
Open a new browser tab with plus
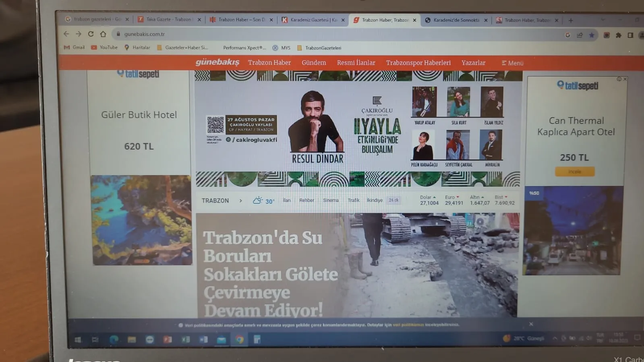click(570, 21)
